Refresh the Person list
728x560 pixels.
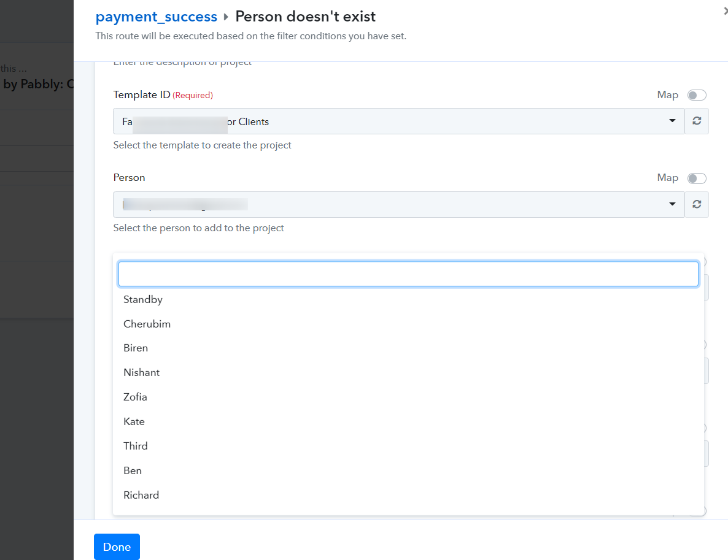[696, 204]
